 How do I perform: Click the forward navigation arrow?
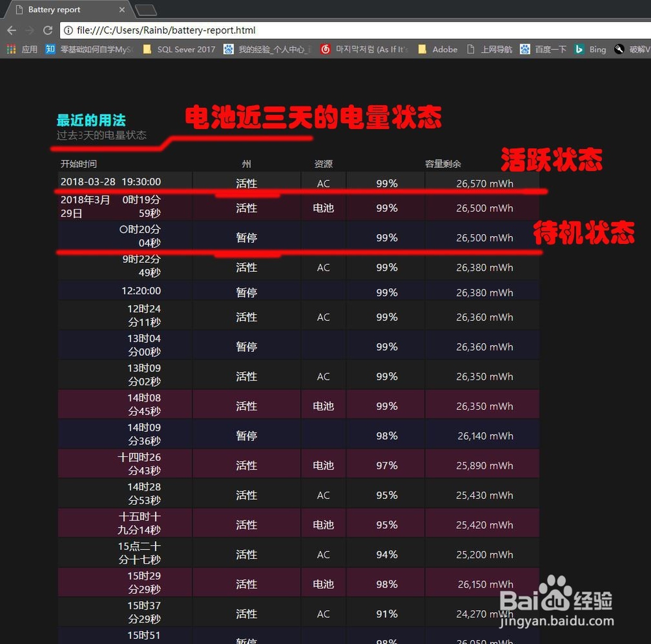tap(29, 30)
